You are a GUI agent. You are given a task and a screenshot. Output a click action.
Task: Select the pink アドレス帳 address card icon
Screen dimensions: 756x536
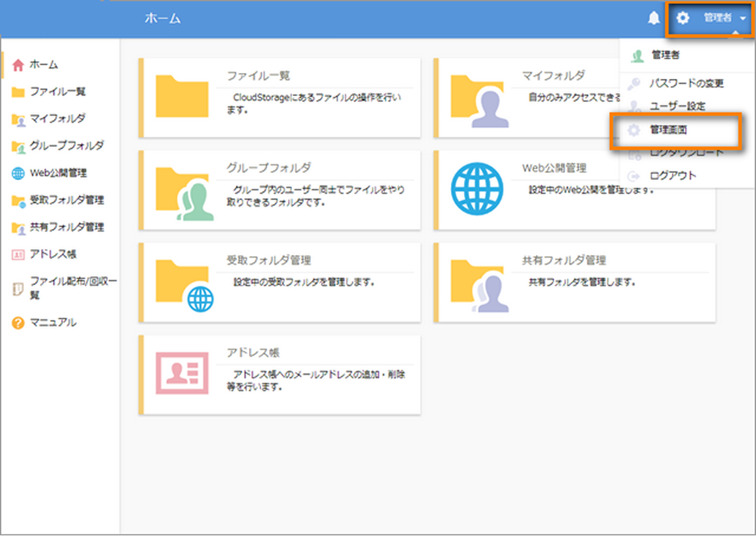pos(183,373)
